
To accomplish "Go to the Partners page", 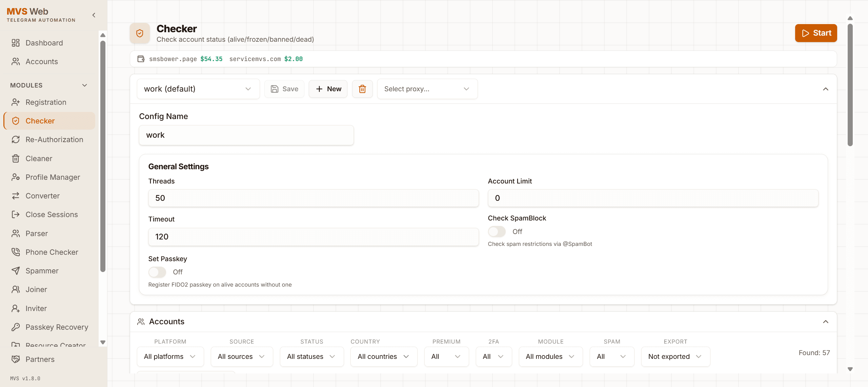I will [x=49, y=359].
